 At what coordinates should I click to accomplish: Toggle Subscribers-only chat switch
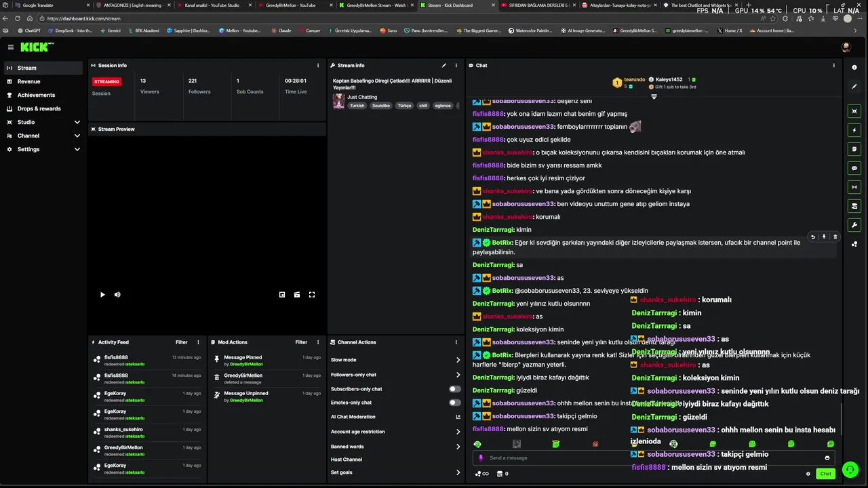click(x=455, y=389)
